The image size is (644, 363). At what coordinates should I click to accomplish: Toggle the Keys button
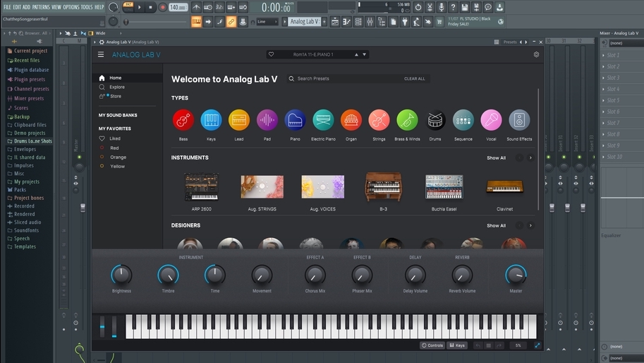pyautogui.click(x=456, y=345)
